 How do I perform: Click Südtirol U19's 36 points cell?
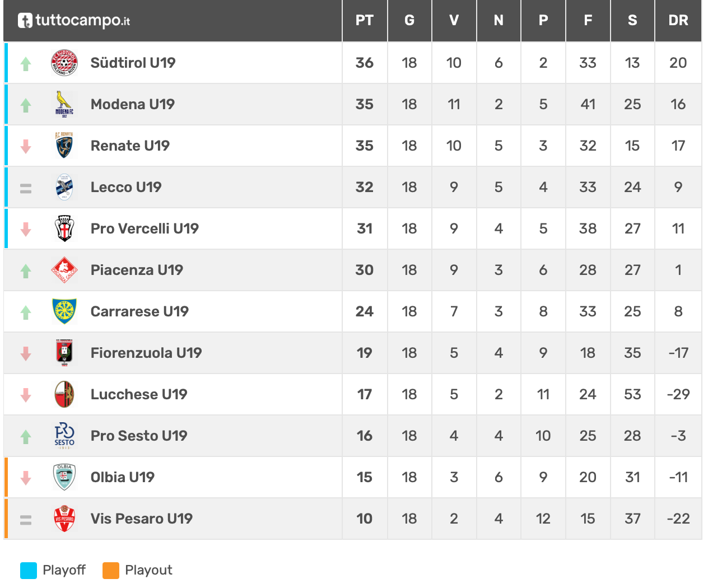364,63
